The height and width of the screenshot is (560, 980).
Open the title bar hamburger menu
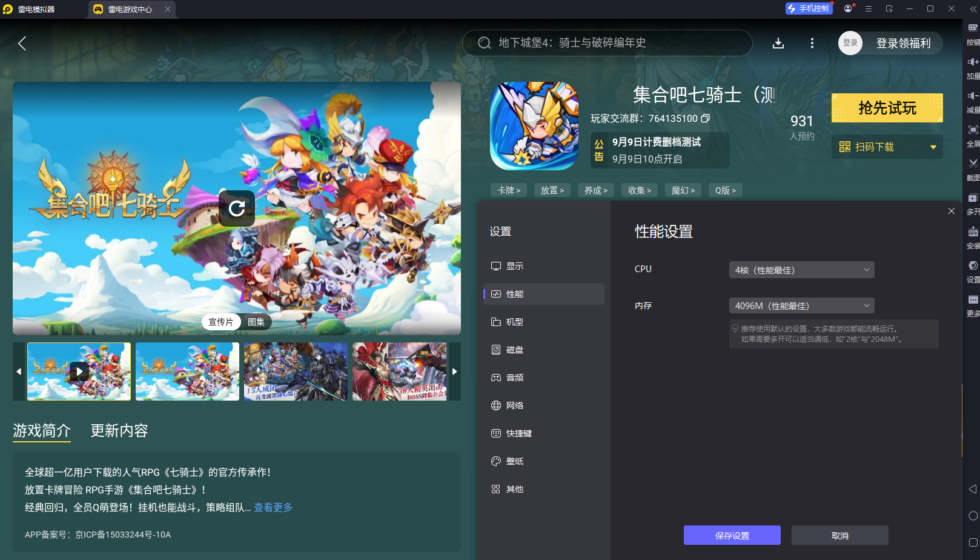point(869,8)
